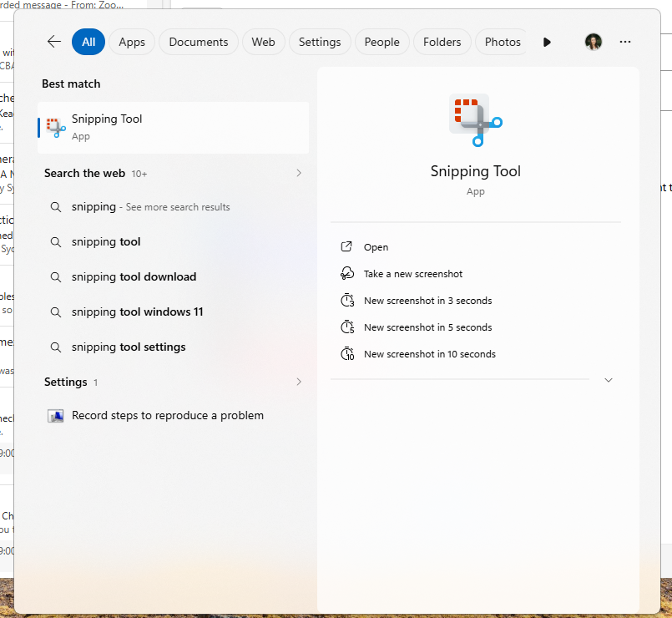Expand the Search the web section arrow
Viewport: 672px width, 618px height.
299,173
